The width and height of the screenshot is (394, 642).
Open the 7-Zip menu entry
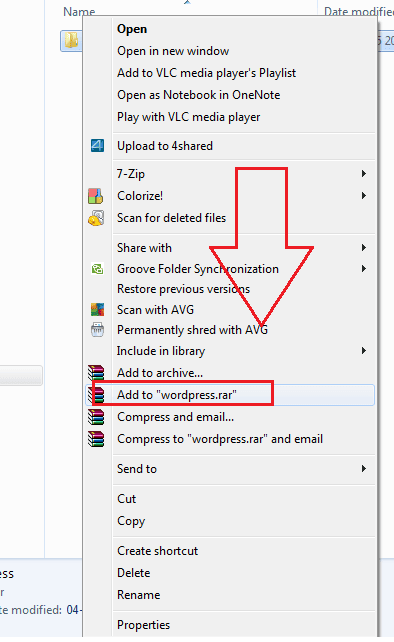tap(131, 174)
